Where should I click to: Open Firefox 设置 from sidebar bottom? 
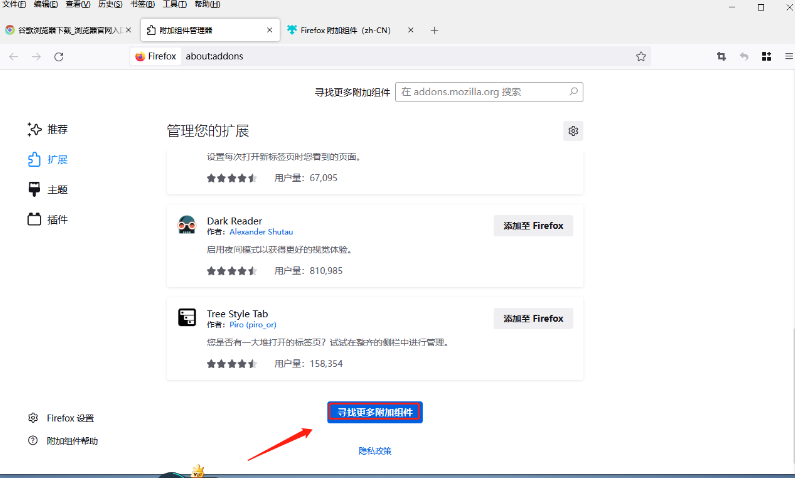[x=61, y=418]
